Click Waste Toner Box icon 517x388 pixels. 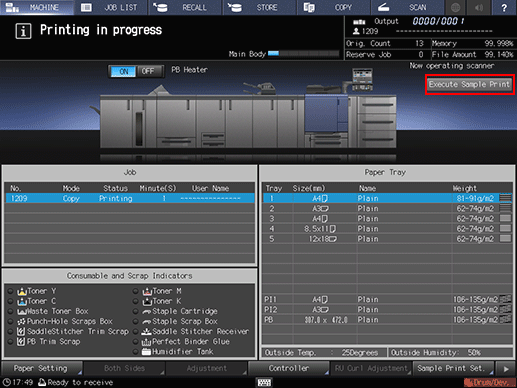pyautogui.click(x=22, y=312)
